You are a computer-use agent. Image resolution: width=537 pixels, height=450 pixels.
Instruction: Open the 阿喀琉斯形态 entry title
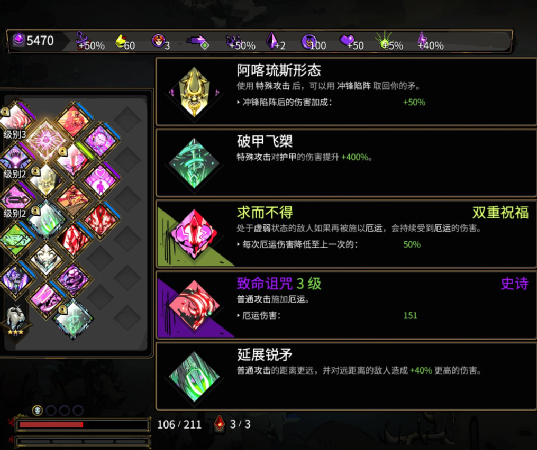279,71
